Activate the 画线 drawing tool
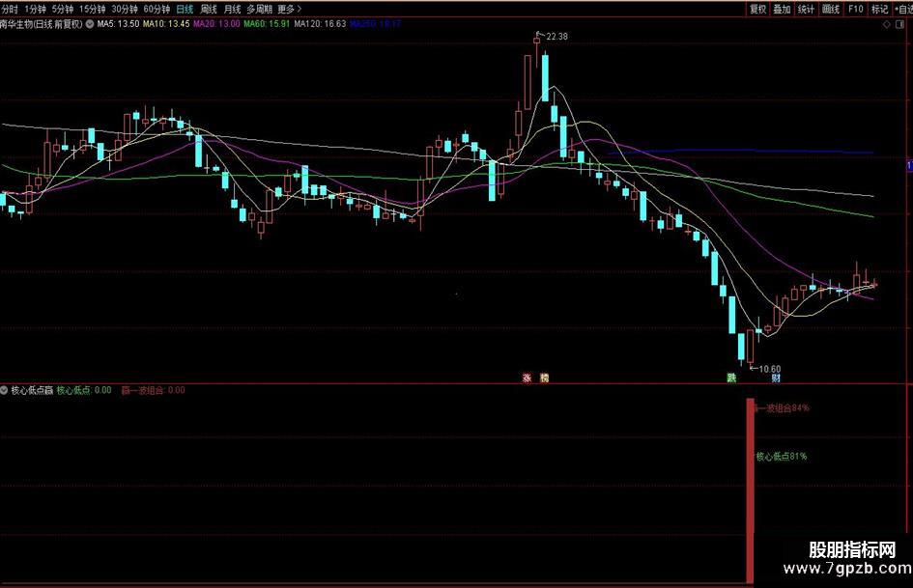The image size is (913, 588). pos(831,9)
